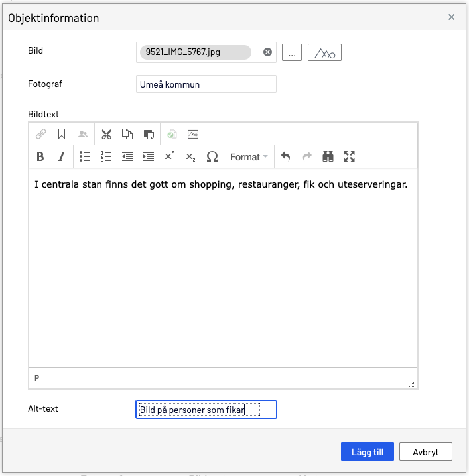The width and height of the screenshot is (469, 476).
Task: Open the special character Omega tool
Action: [212, 156]
